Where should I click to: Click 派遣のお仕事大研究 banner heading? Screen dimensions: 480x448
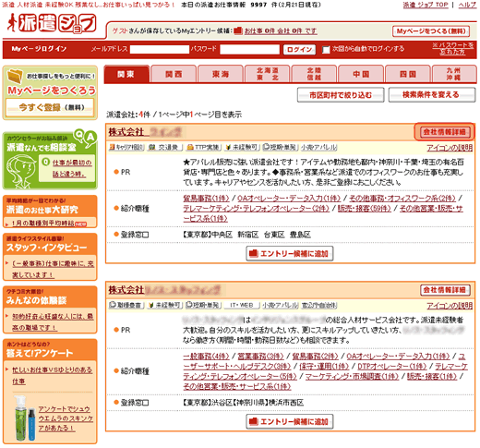pyautogui.click(x=42, y=210)
